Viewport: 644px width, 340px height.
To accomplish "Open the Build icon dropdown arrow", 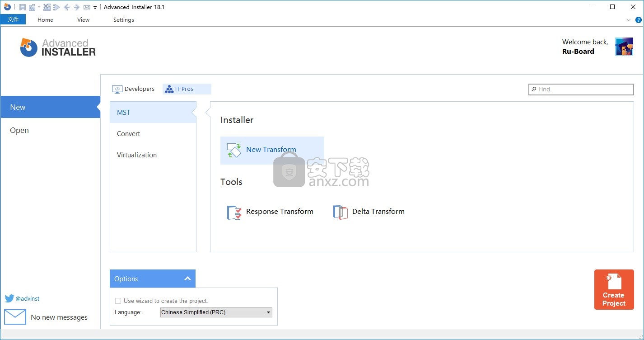I will coord(39,7).
